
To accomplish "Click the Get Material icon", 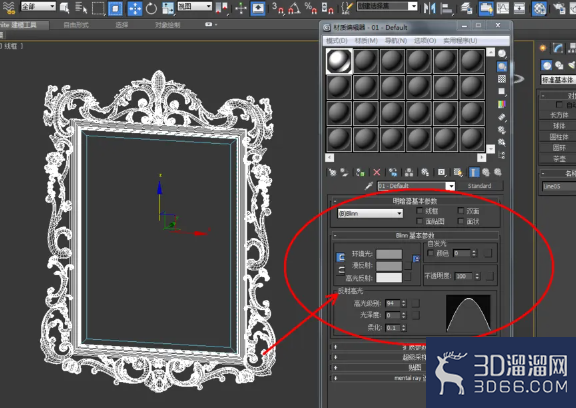I will click(332, 172).
